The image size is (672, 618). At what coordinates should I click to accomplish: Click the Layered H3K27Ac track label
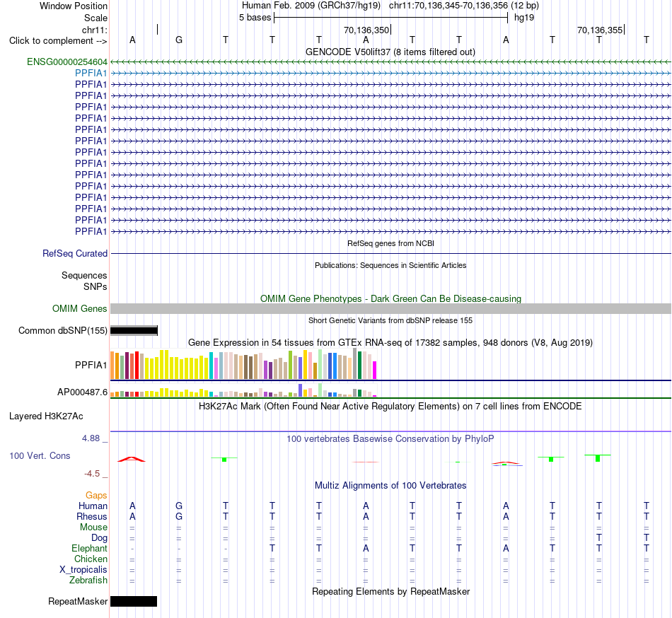(x=46, y=416)
